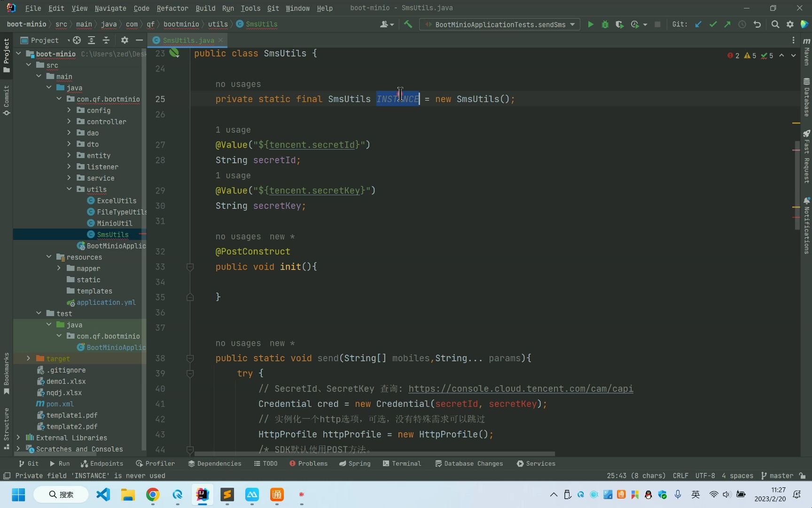Click Git update project arrow
Screen dimensions: 812x508
pyautogui.click(x=698, y=24)
